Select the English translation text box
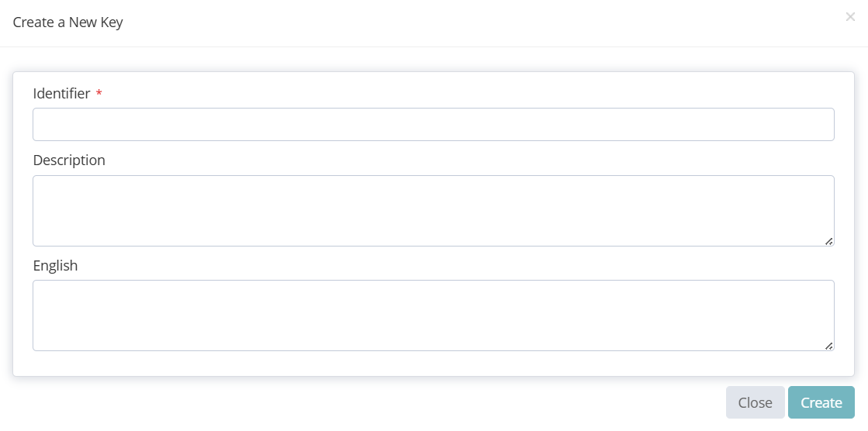This screenshot has width=868, height=431. tap(433, 315)
